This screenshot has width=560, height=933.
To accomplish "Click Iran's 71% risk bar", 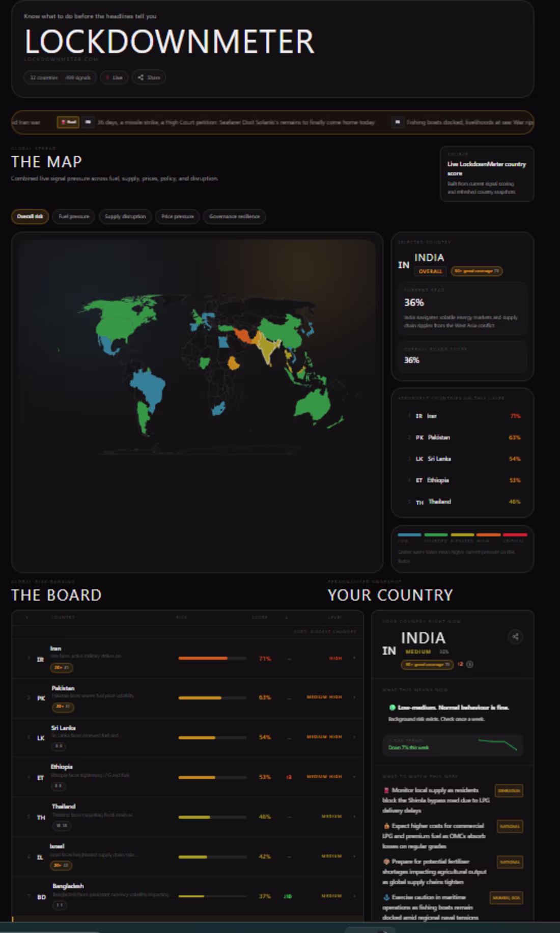I will click(212, 658).
